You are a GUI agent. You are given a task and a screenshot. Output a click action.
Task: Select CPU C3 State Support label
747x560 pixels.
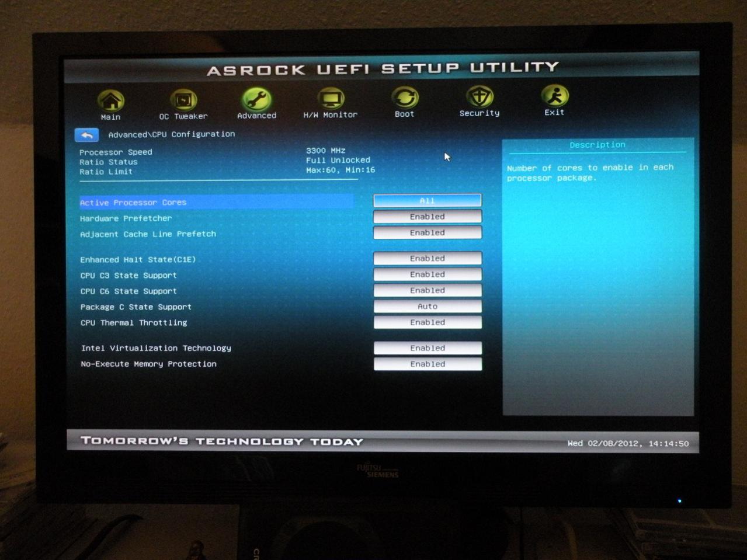128,276
